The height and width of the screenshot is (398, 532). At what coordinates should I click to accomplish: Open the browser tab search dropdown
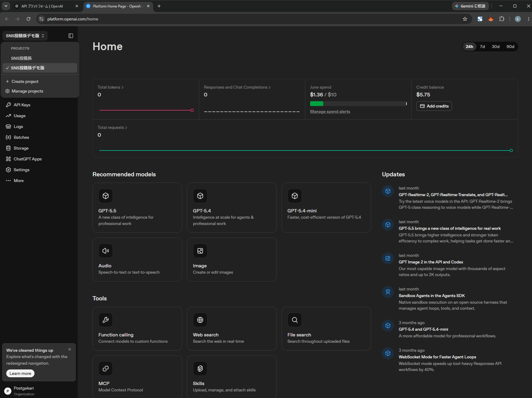coord(6,6)
